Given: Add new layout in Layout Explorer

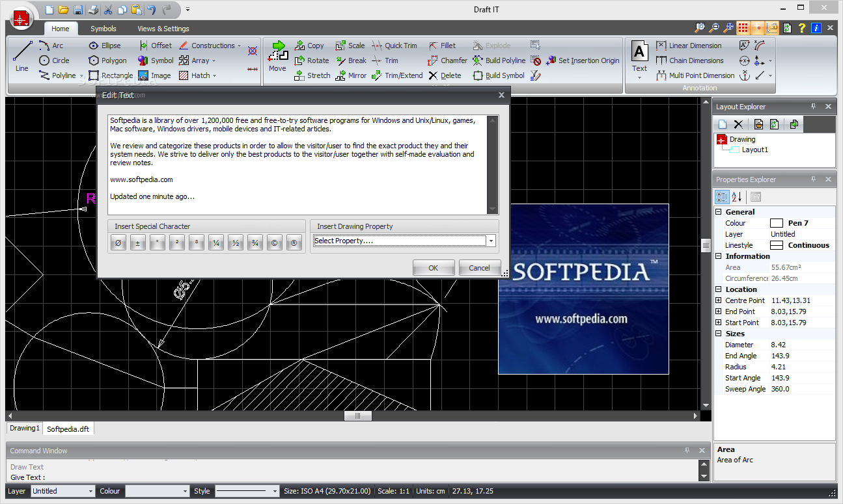Looking at the screenshot, I should 723,124.
